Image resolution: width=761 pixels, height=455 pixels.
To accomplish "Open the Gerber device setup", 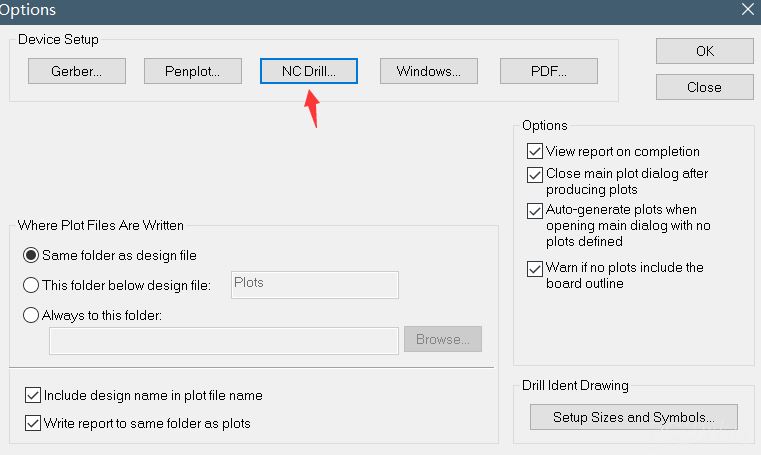I will [77, 71].
